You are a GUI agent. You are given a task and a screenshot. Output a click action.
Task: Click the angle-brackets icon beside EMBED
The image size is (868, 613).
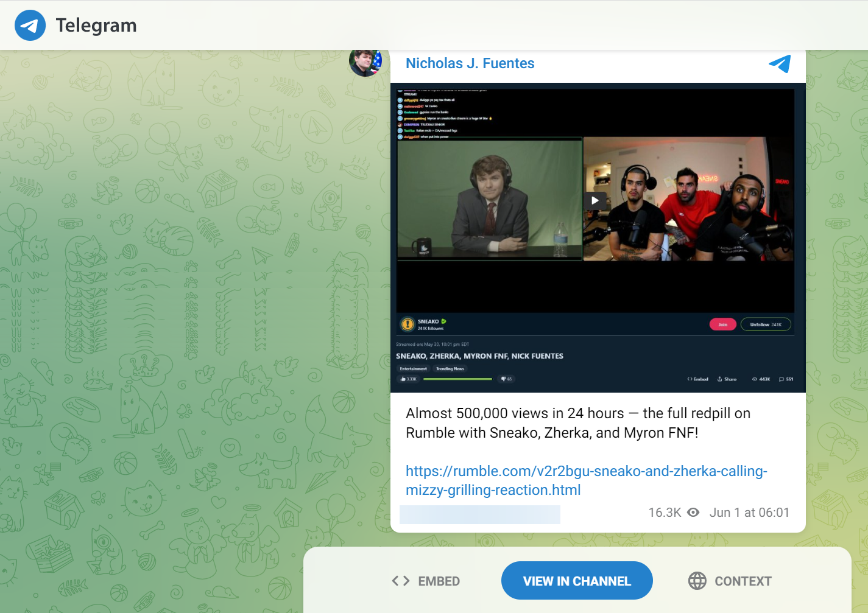point(400,581)
